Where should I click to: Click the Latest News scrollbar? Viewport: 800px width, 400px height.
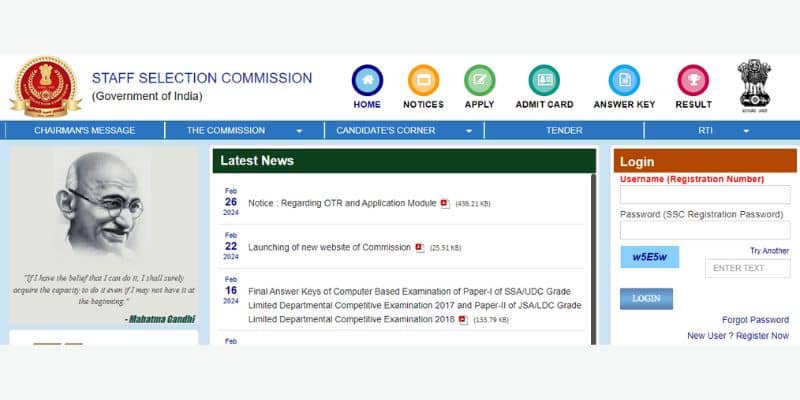(593, 259)
